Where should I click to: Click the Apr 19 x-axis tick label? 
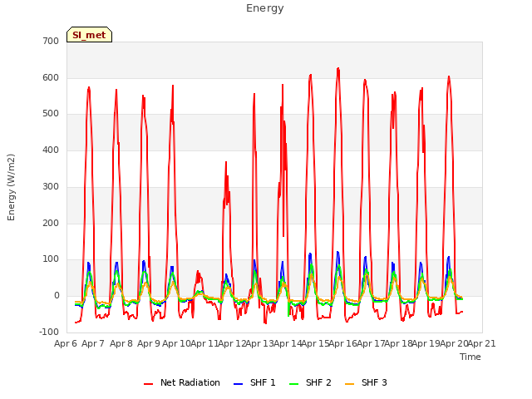(x=426, y=343)
